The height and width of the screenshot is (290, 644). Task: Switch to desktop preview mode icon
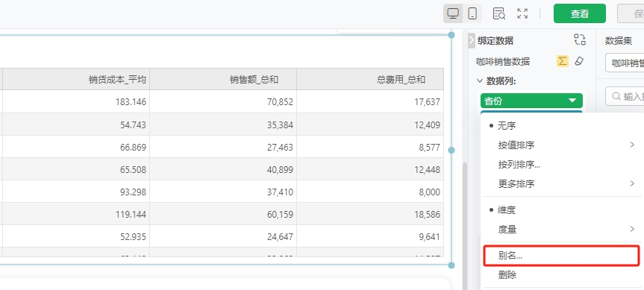tap(453, 13)
